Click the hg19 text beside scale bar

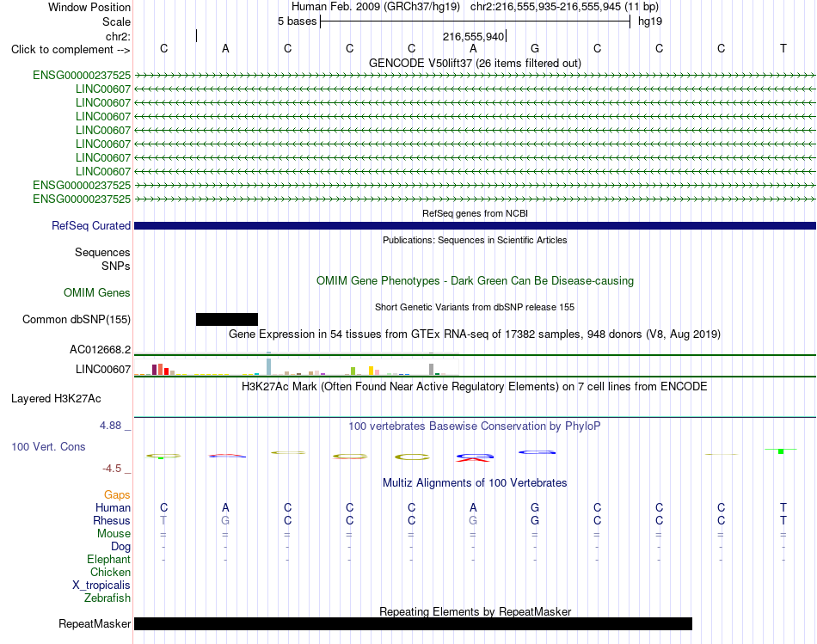coord(650,21)
